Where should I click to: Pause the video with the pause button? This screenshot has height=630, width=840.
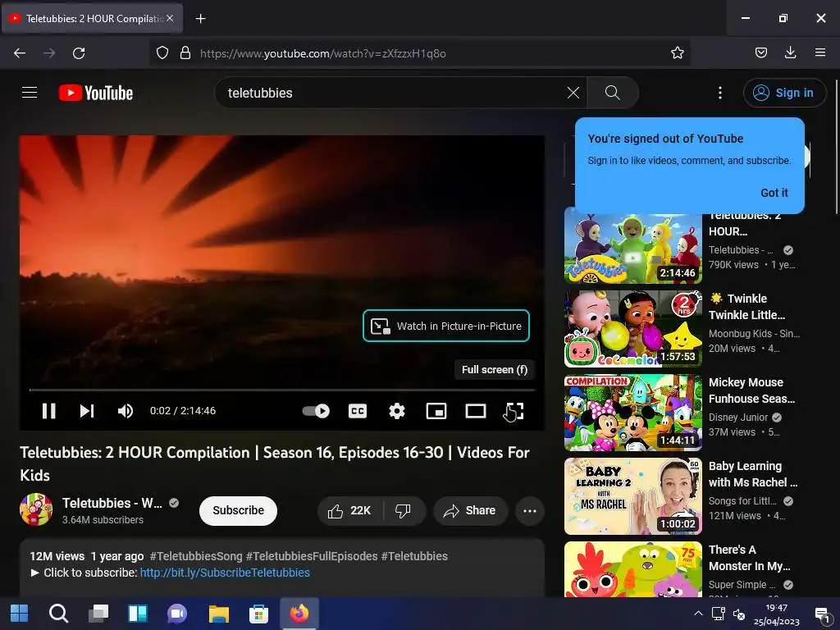48,411
